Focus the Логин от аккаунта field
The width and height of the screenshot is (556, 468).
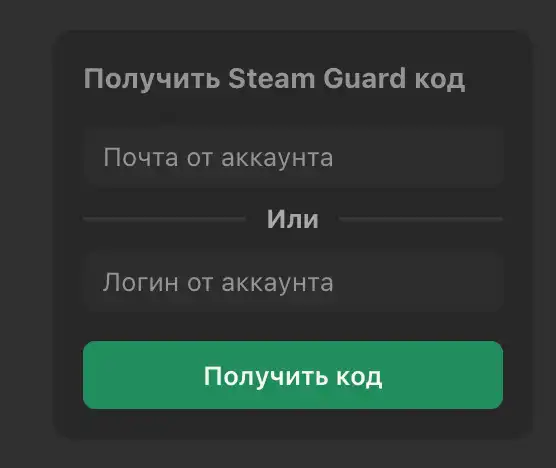point(293,282)
